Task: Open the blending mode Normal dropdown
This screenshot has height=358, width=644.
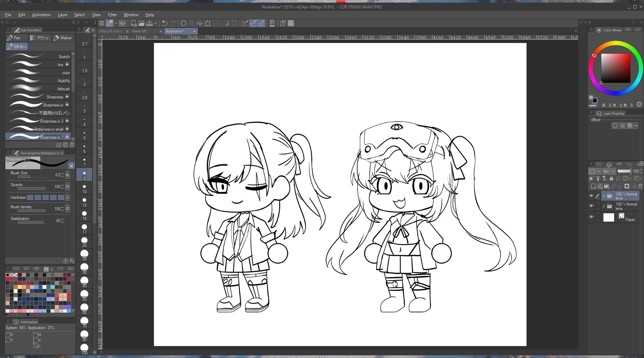Action: (x=609, y=171)
